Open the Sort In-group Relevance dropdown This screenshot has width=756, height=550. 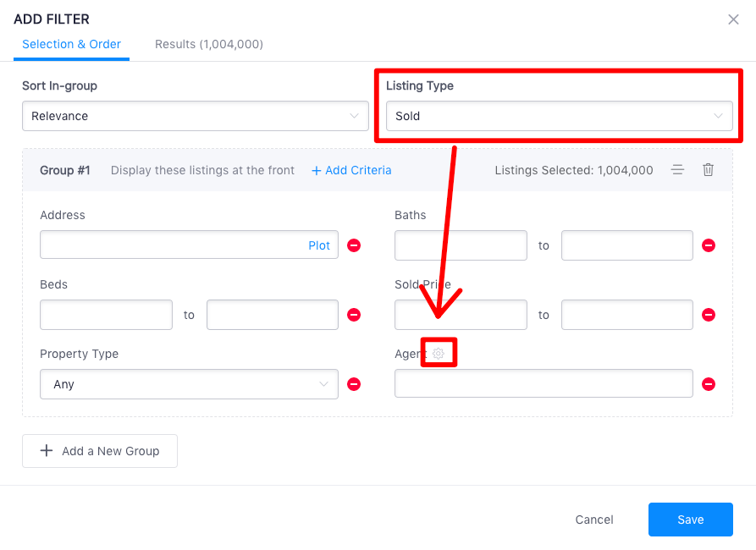(x=196, y=116)
